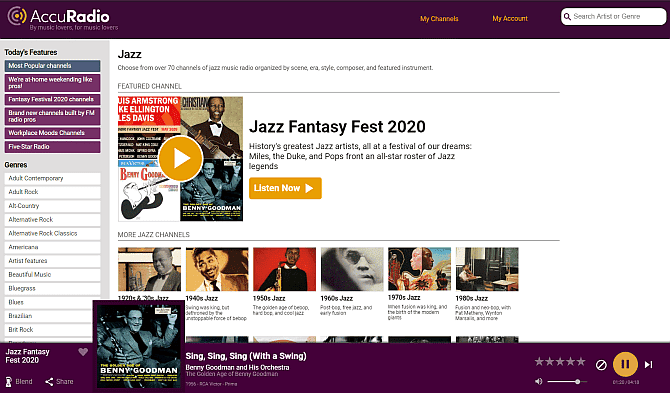This screenshot has width=670, height=393.
Task: Click Jazz Fantasy Fest 2020 channel name in player
Action: tap(27, 356)
